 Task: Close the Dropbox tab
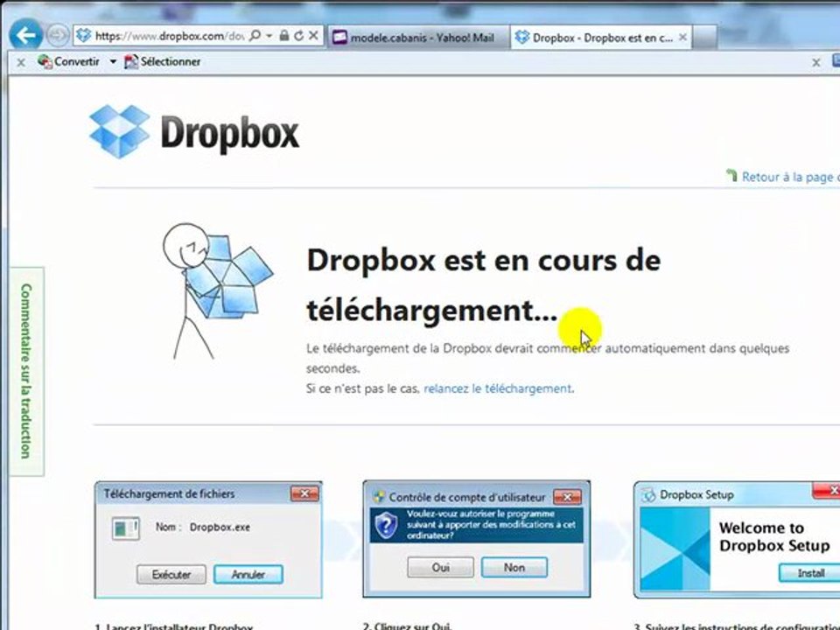pyautogui.click(x=682, y=38)
